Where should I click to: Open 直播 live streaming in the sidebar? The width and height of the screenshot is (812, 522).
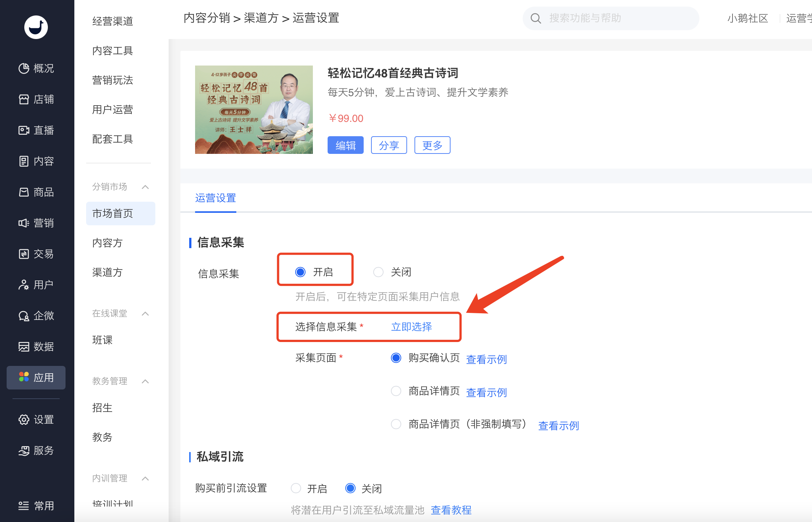pos(36,130)
